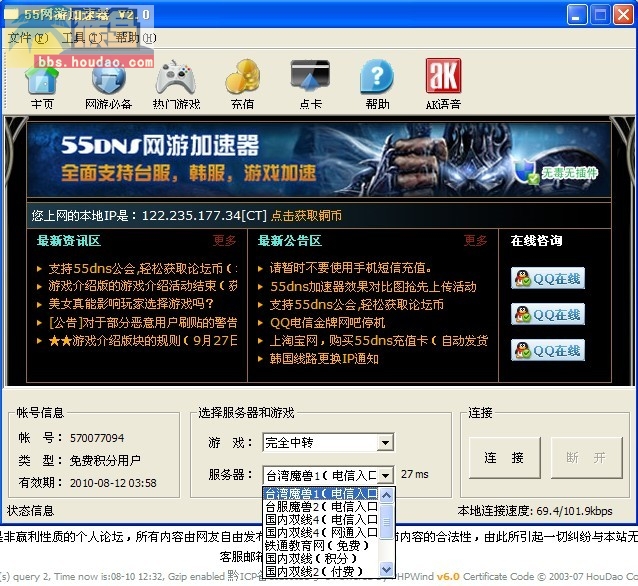Open the 工具(T) menu
Image resolution: width=638 pixels, height=586 pixels.
click(x=82, y=38)
